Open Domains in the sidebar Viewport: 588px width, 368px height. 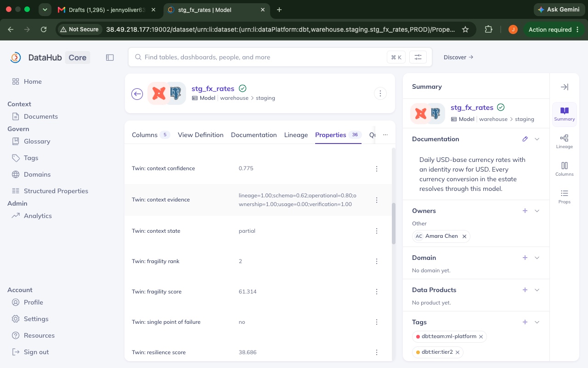click(37, 174)
